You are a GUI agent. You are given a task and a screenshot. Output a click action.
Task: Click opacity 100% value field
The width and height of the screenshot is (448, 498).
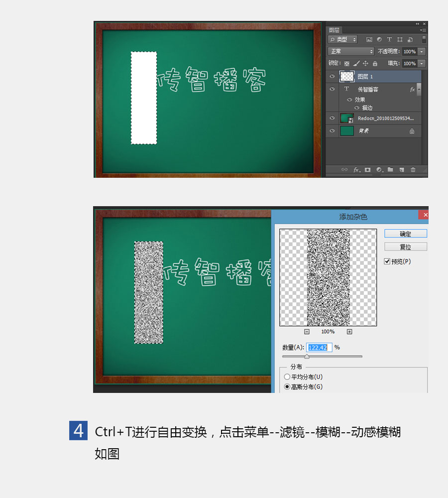(410, 51)
